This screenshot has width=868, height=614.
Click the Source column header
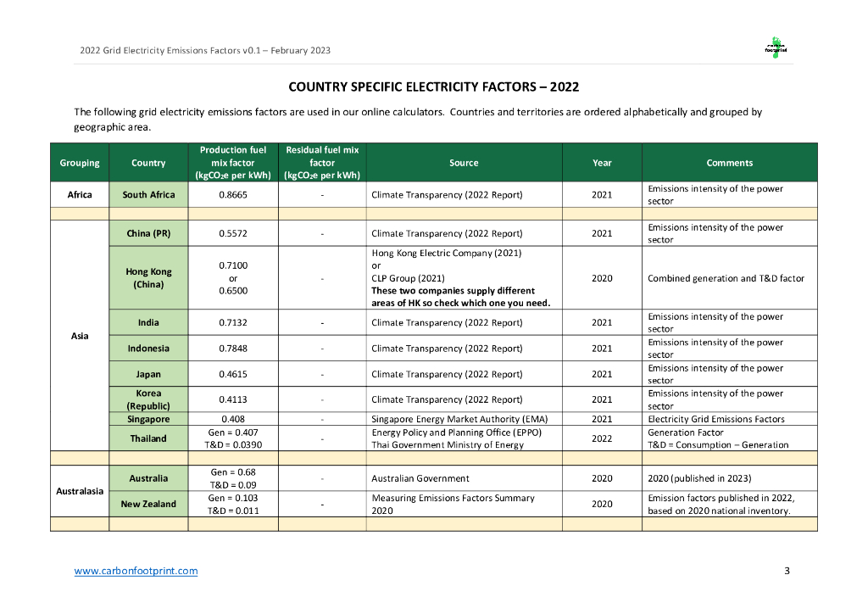(x=464, y=163)
